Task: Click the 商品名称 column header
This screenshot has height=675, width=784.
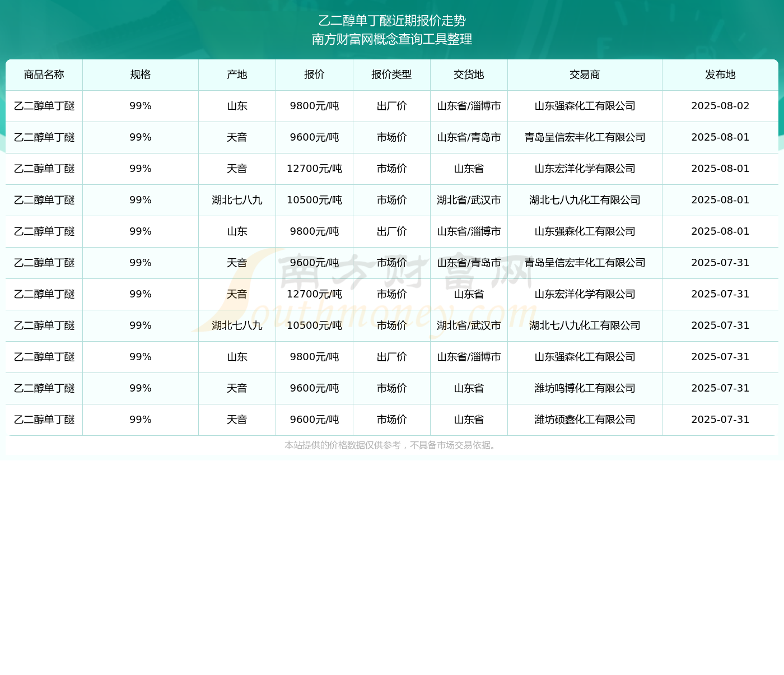Action: tap(44, 75)
